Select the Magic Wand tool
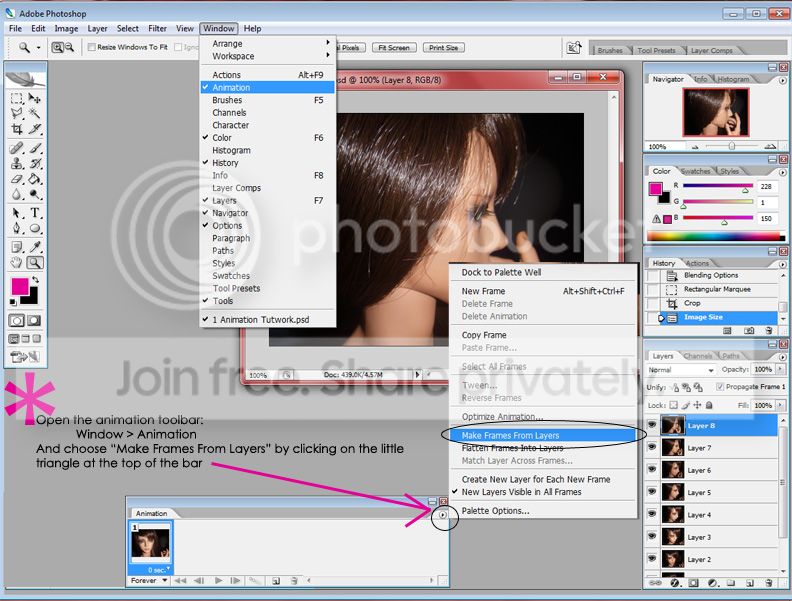792x601 pixels. click(34, 114)
